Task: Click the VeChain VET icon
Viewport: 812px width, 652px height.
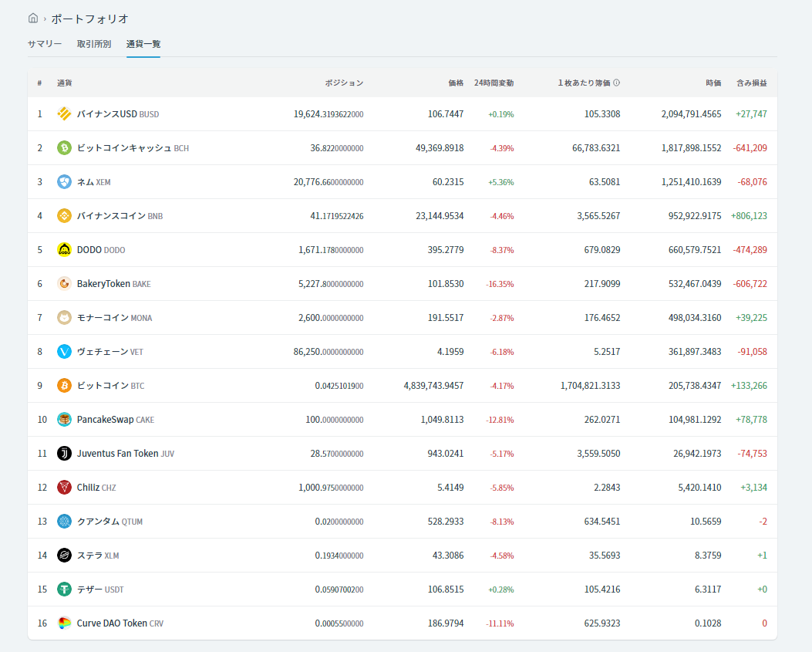Action: 64,351
